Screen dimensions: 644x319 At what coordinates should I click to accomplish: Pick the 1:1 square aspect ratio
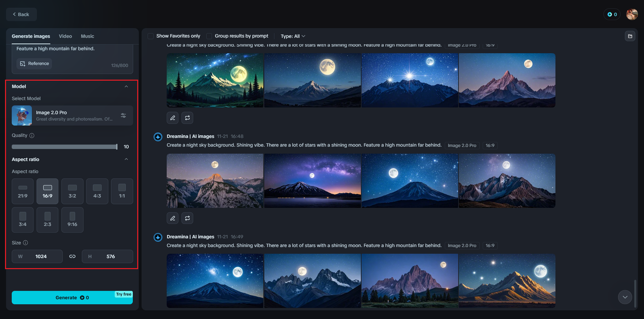(122, 191)
